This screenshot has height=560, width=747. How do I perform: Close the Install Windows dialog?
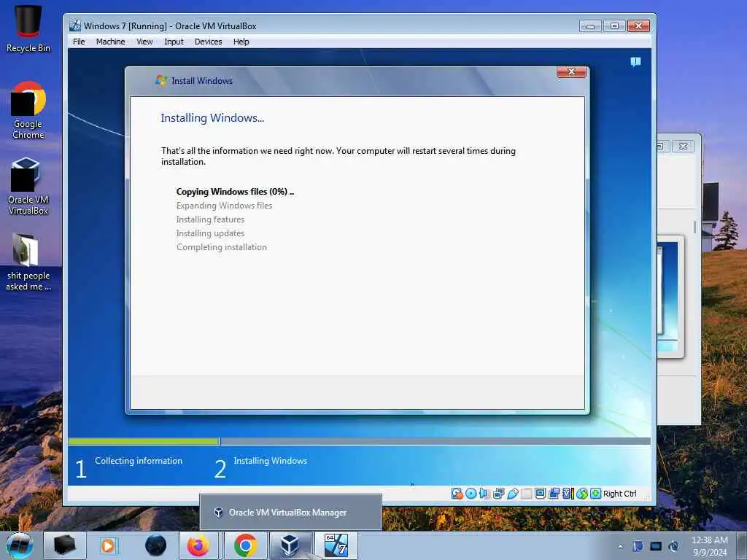click(572, 71)
